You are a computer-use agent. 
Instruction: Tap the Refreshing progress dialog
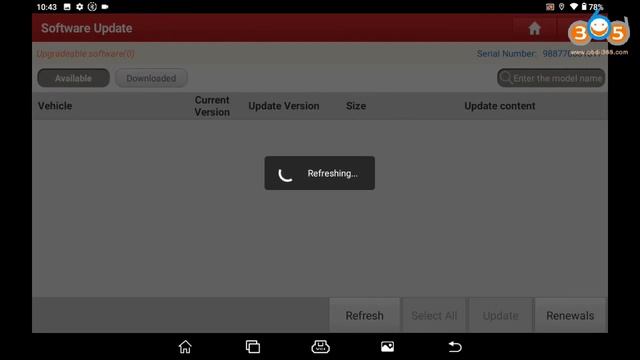coord(320,173)
